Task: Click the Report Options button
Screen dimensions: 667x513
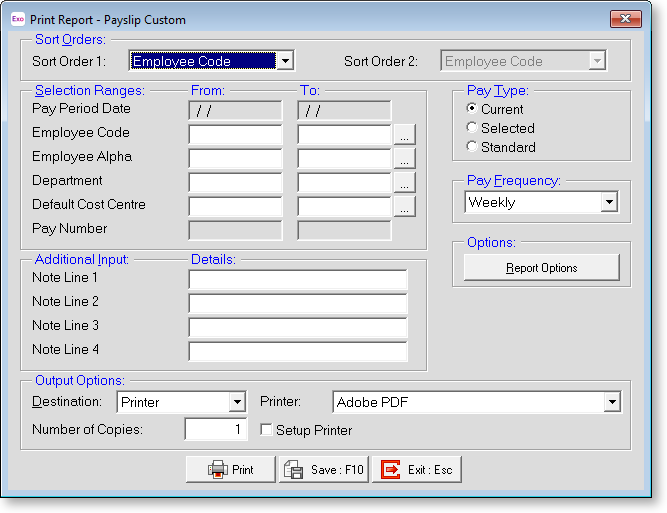Action: point(541,268)
